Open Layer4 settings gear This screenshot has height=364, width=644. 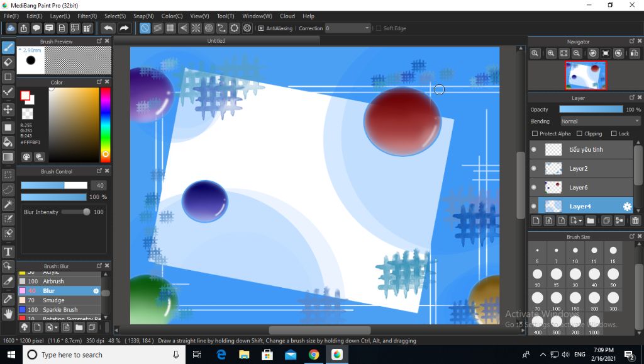627,207
